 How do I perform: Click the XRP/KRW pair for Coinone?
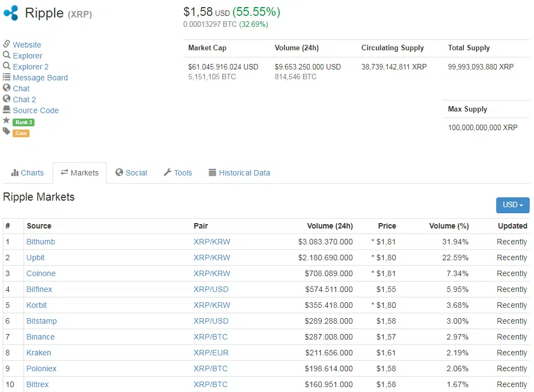tap(212, 273)
